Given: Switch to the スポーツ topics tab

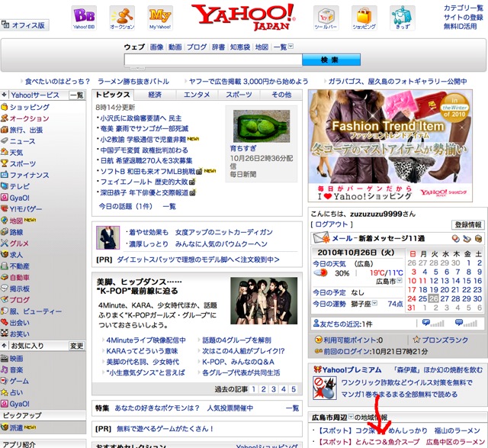Looking at the screenshot, I should [239, 95].
